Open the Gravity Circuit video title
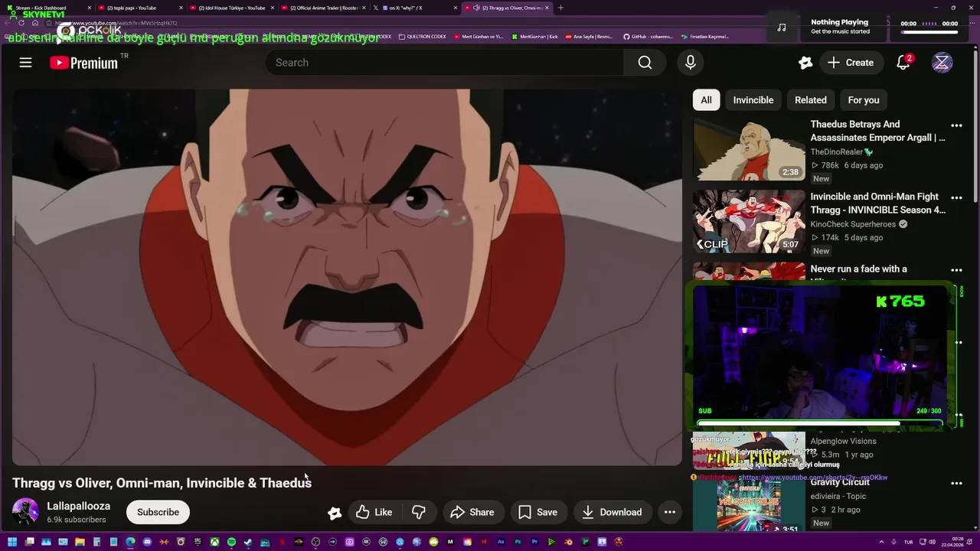 tap(840, 483)
